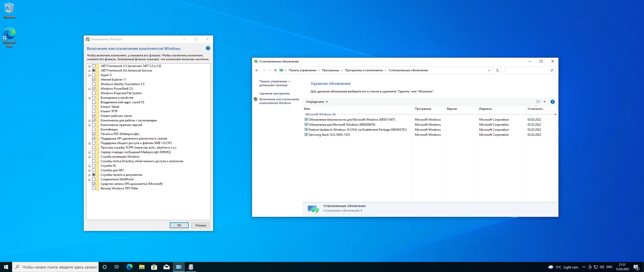Open the Удаление программы link
The height and width of the screenshot is (272, 644).
(x=274, y=93)
